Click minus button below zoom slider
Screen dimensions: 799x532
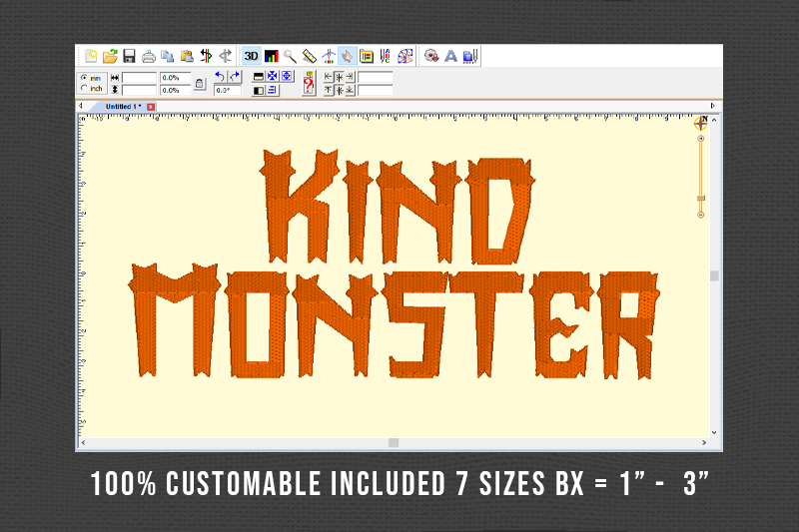pyautogui.click(x=701, y=215)
